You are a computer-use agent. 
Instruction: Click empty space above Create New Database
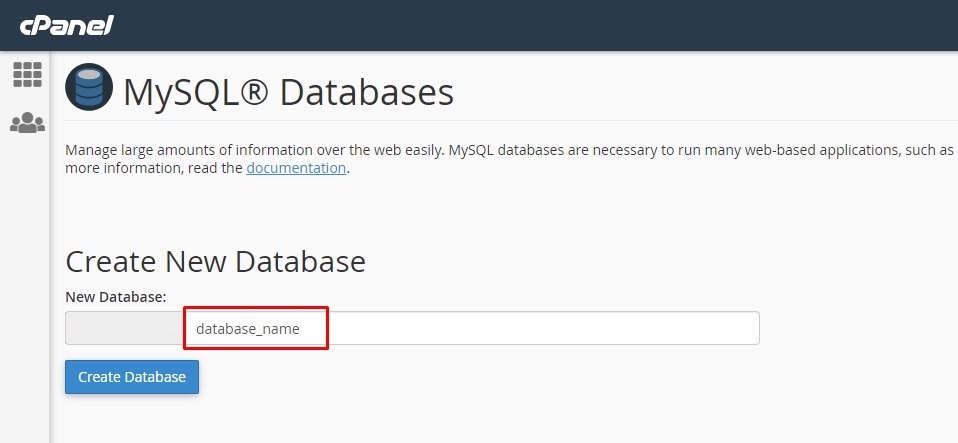point(400,212)
